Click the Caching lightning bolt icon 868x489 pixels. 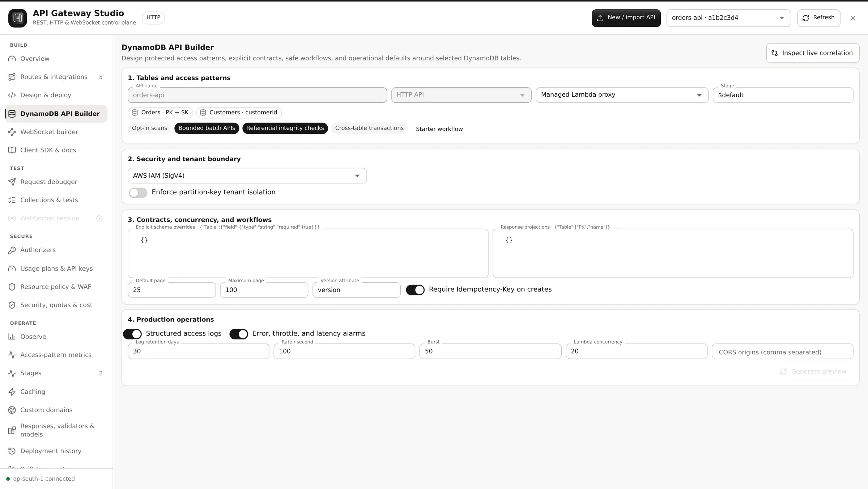[x=12, y=392]
